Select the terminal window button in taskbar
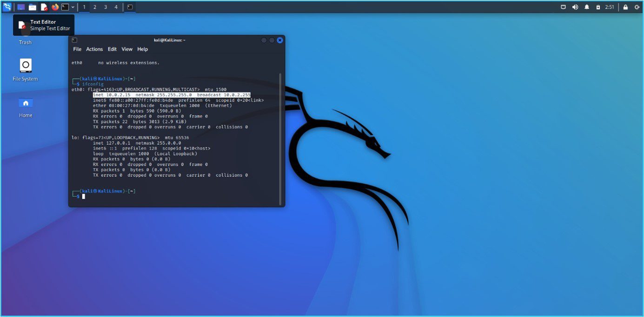This screenshot has height=317, width=644. click(130, 7)
